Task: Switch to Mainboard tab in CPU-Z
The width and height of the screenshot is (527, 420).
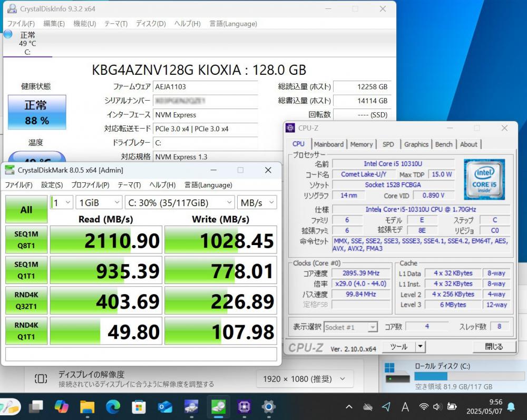Action: tap(329, 144)
